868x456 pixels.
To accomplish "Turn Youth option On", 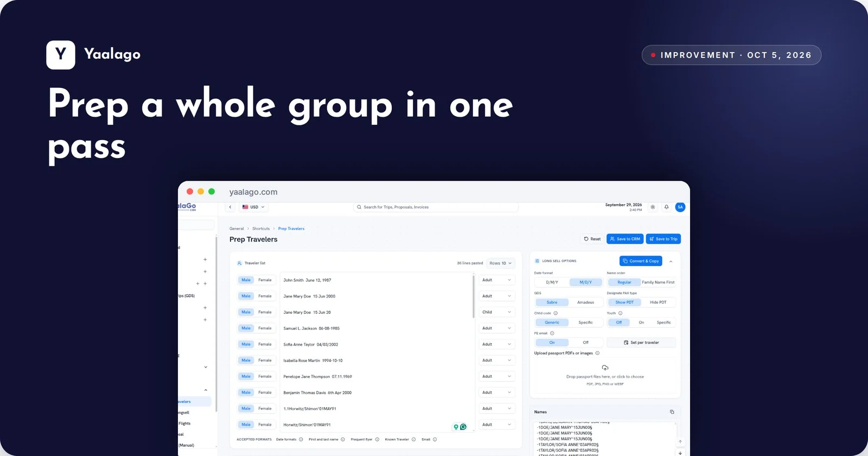I will coord(641,322).
